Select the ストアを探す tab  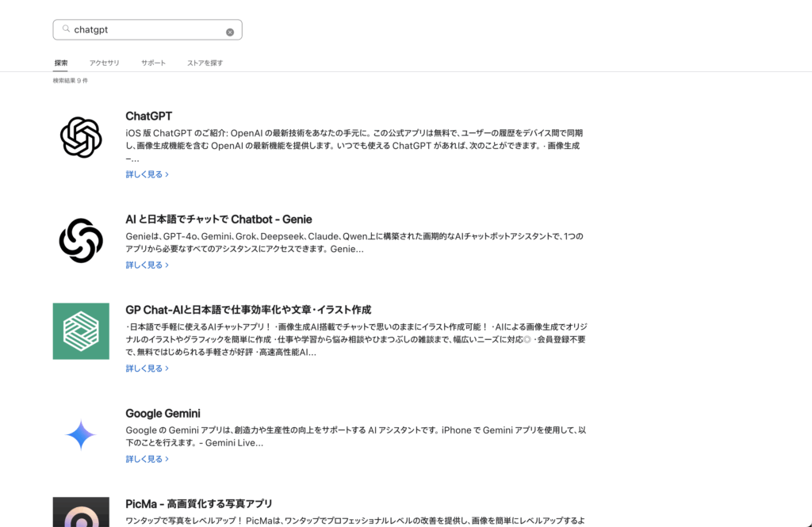coord(205,63)
